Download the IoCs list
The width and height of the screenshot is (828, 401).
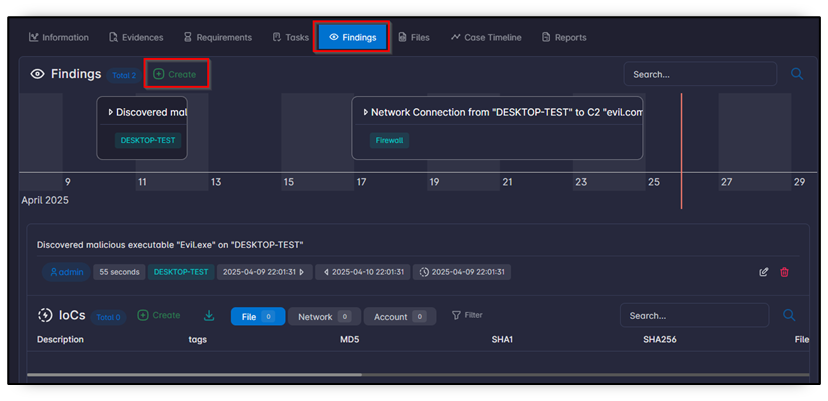(209, 316)
